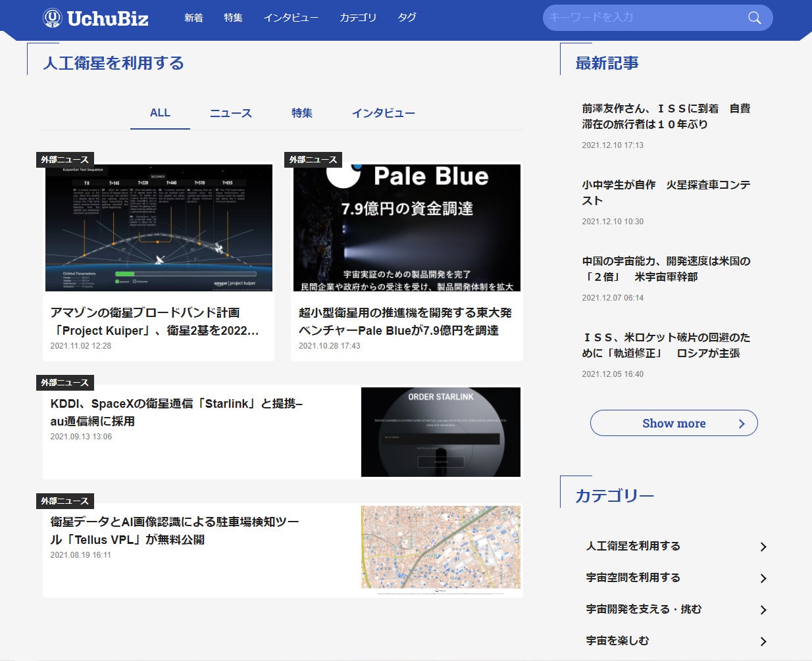Click 外部ニュース tag on KDDI card
Screen dimensions: 812x661
(x=65, y=383)
